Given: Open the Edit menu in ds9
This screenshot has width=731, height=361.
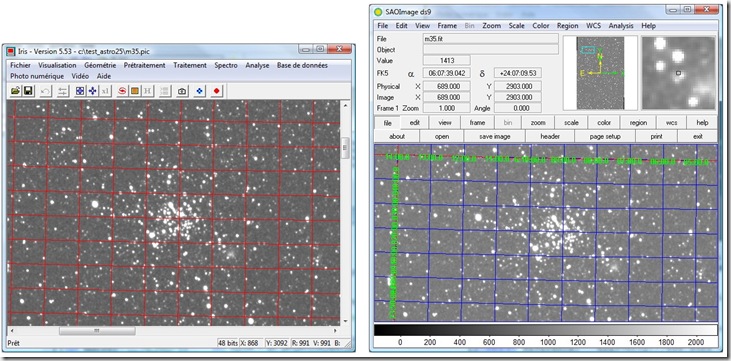Looking at the screenshot, I should [401, 26].
